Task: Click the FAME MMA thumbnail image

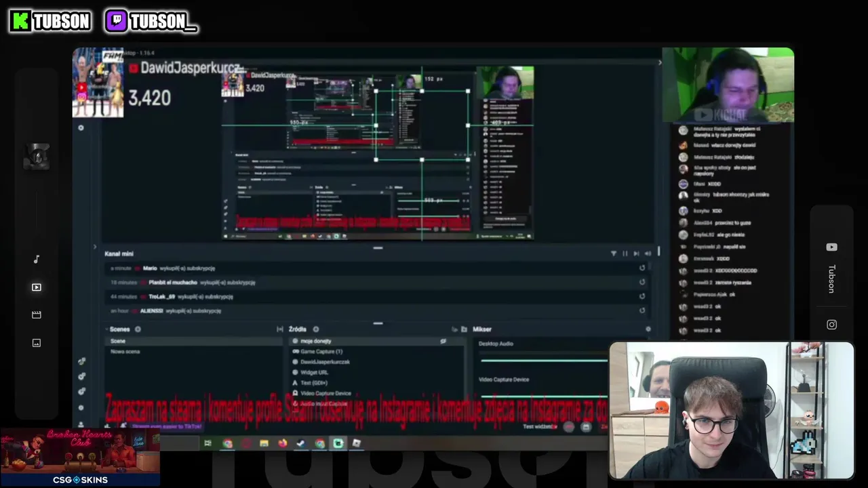Action: [x=98, y=82]
